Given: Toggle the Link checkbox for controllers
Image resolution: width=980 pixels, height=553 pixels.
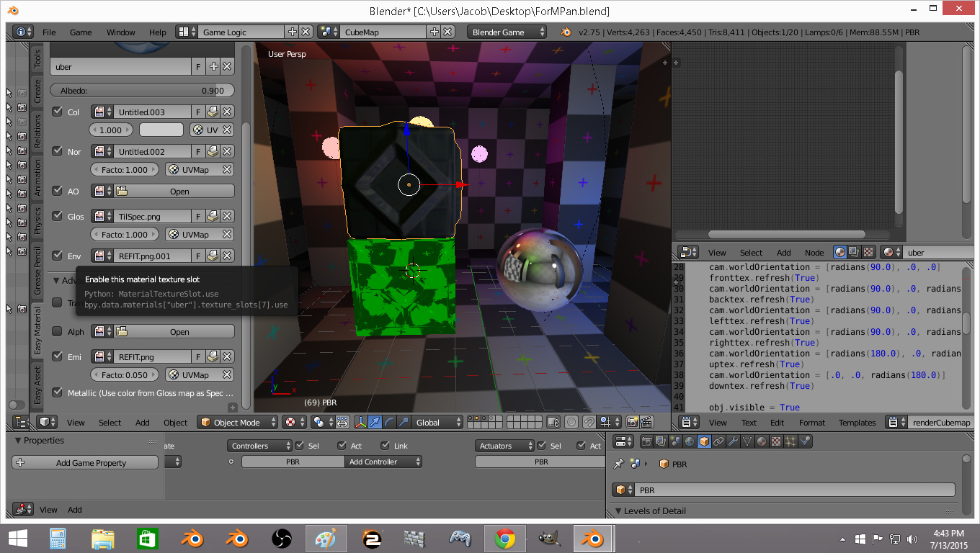Looking at the screenshot, I should (x=386, y=446).
